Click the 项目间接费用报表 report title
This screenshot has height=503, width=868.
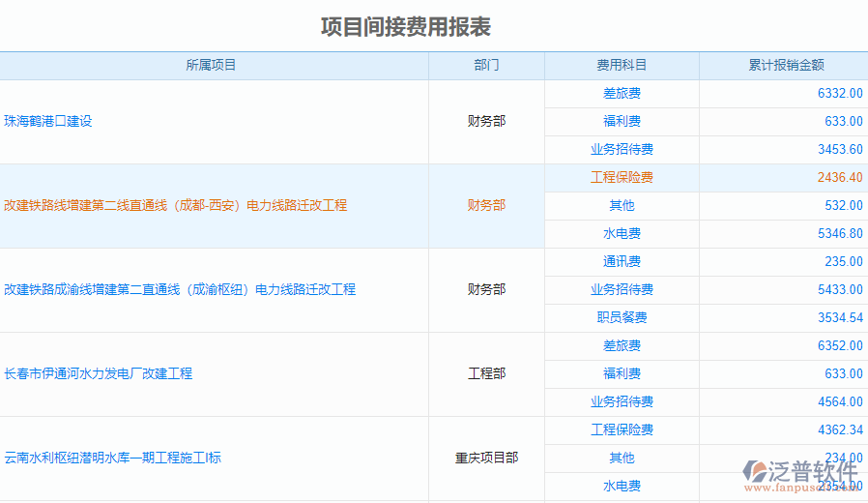(406, 26)
